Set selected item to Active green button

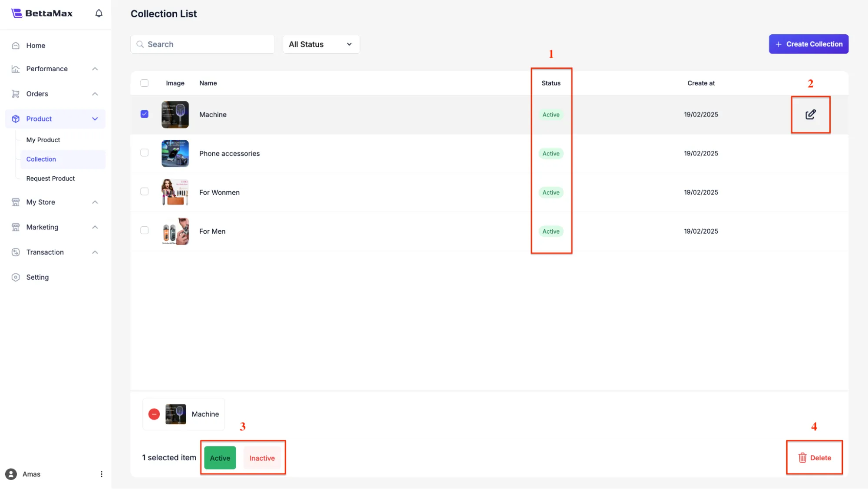(220, 458)
